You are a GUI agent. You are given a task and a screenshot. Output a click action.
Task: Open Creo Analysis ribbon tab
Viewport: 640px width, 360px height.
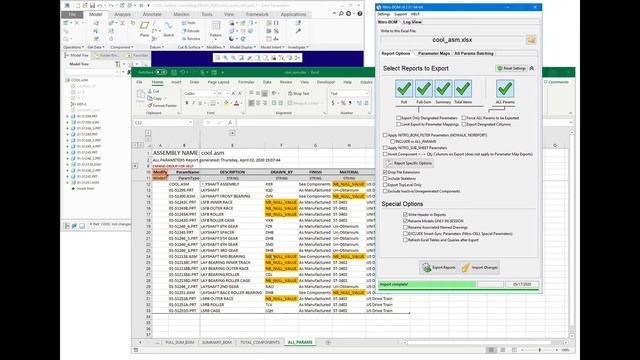tap(122, 14)
